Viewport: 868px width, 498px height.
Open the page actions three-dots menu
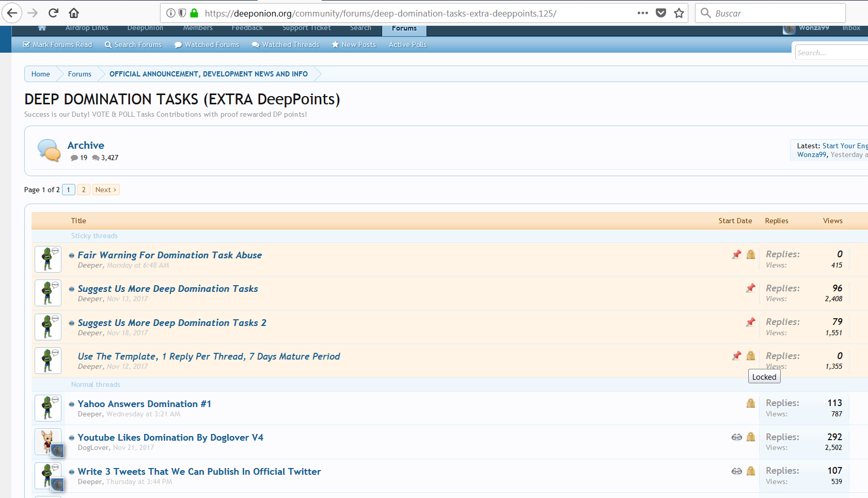(642, 13)
